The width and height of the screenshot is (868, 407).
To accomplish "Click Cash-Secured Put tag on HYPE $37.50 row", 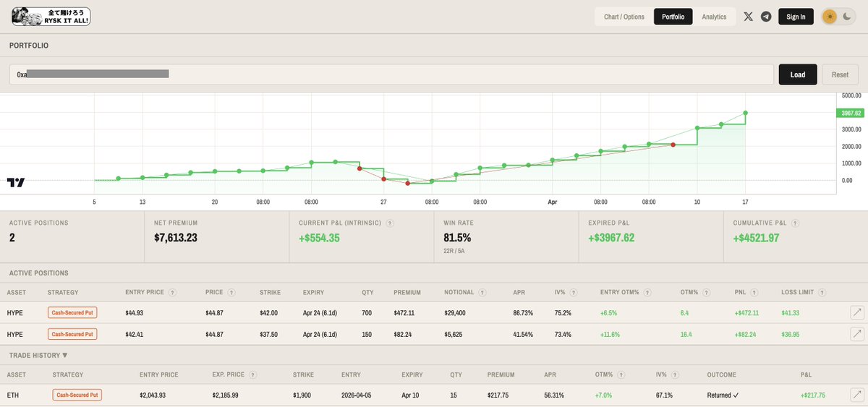I will click(72, 334).
